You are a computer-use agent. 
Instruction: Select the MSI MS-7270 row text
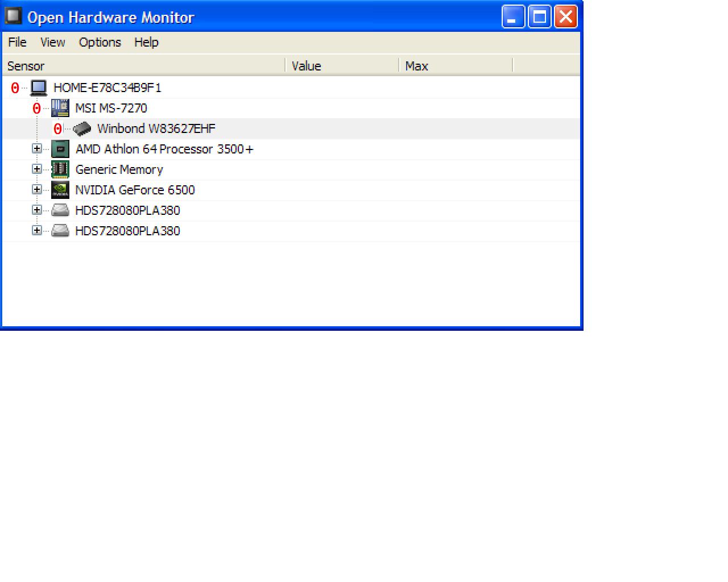pyautogui.click(x=111, y=108)
